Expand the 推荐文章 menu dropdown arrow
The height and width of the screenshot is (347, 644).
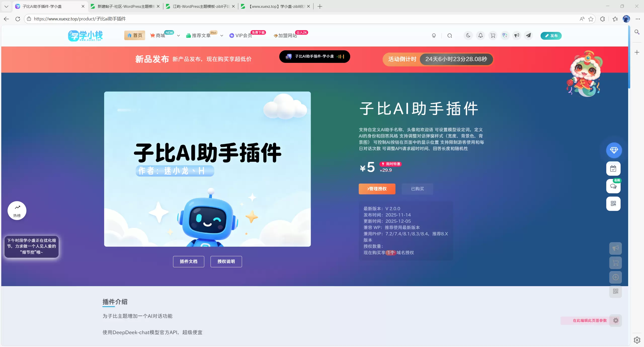click(x=222, y=36)
